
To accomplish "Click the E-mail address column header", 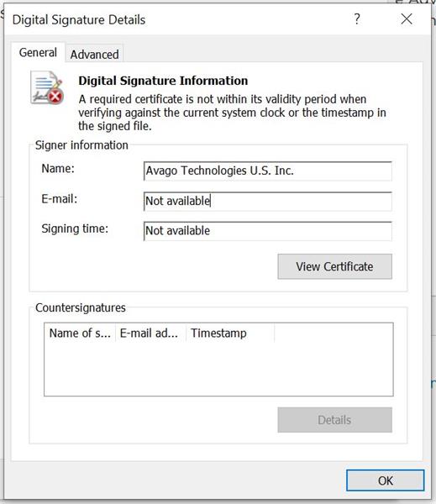I will (x=150, y=333).
